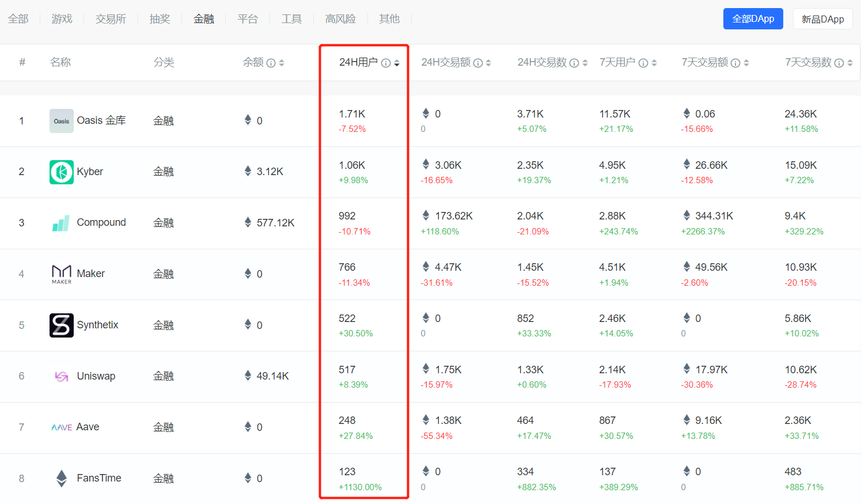The image size is (861, 504).
Task: Show info tooltip for 24H交易数 column
Action: point(574,63)
